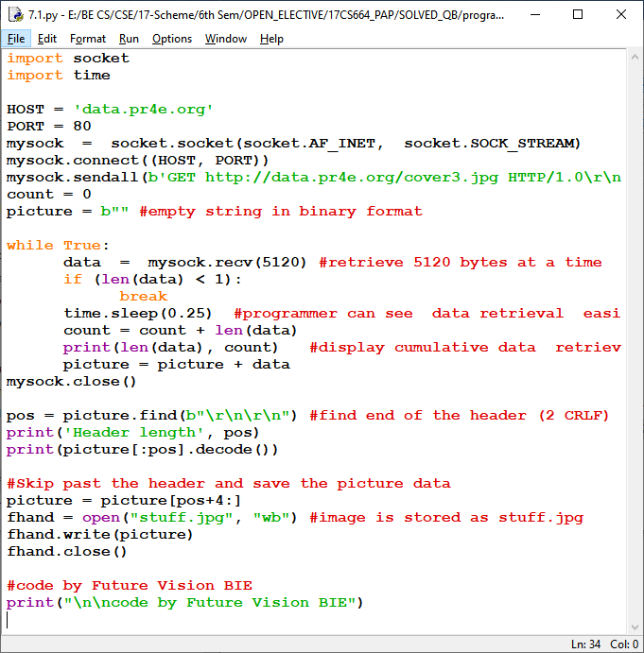The width and height of the screenshot is (644, 653).
Task: Maximize the IDLE editor window
Action: click(578, 14)
